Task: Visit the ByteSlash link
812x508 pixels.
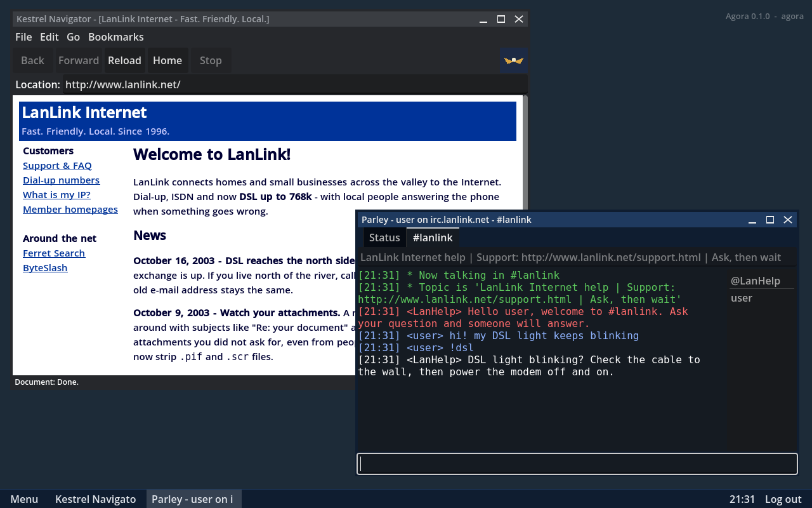Action: click(45, 268)
